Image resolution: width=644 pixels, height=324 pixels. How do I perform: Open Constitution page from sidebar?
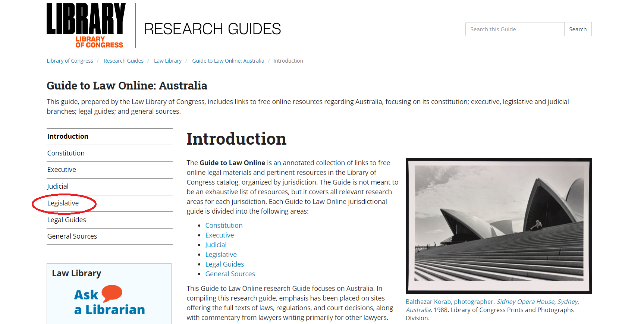pyautogui.click(x=110, y=153)
